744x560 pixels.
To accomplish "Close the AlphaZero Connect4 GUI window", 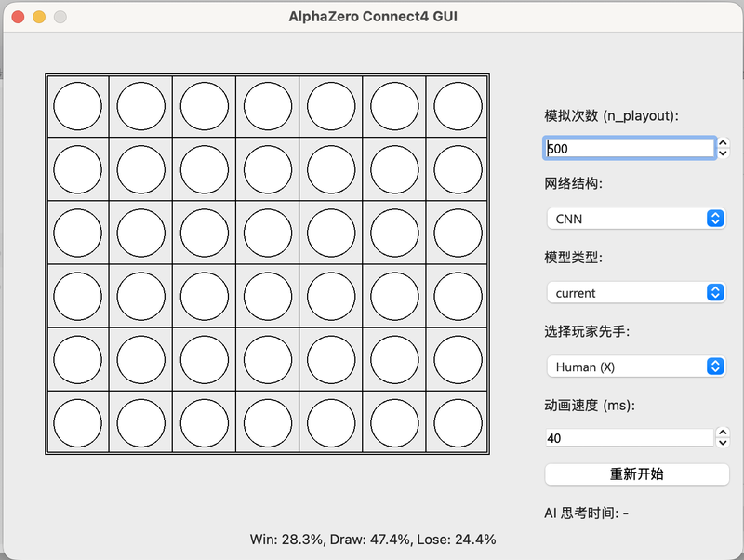I will click(18, 17).
